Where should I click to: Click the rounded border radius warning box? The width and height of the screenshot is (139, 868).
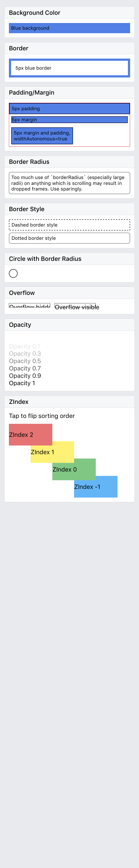click(69, 183)
